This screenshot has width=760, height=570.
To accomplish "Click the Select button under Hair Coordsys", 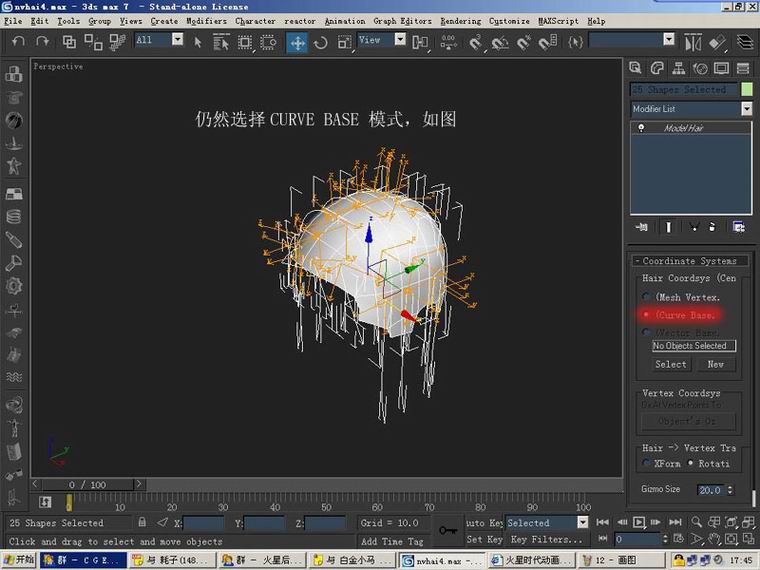I will click(671, 364).
